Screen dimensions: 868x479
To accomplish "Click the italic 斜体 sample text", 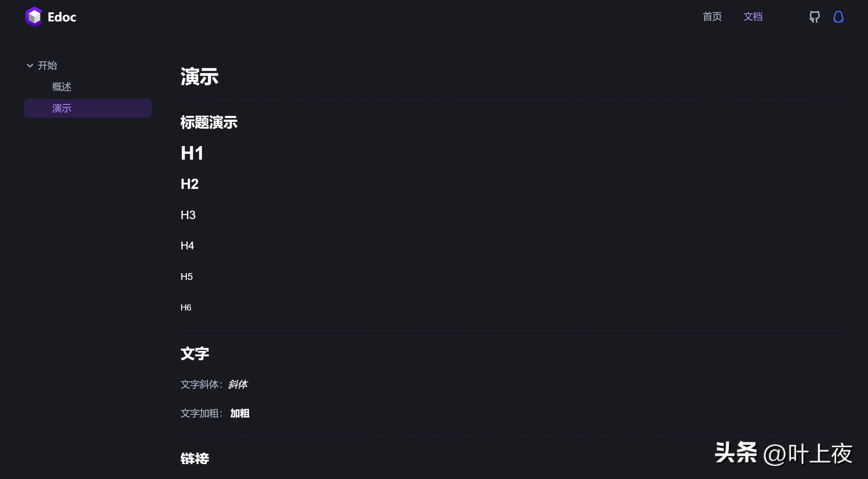I will point(238,385).
